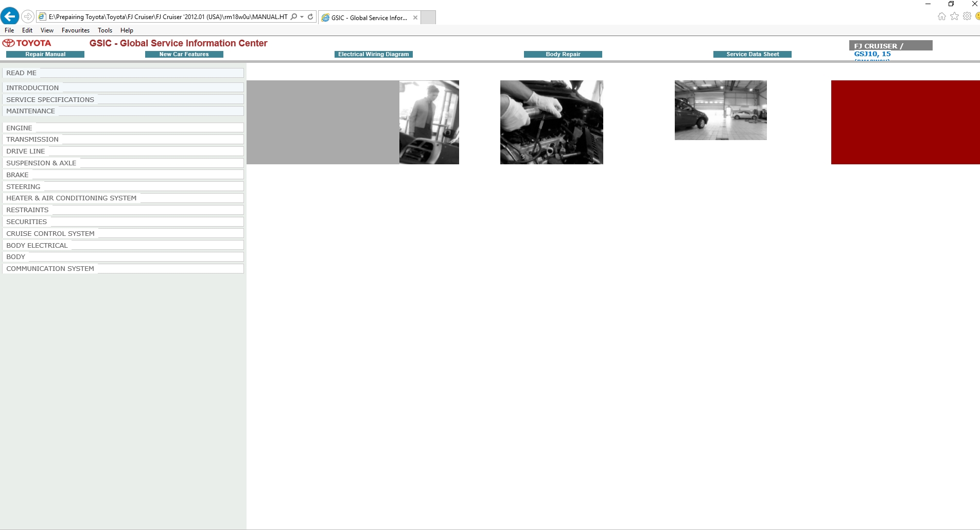The width and height of the screenshot is (980, 530).
Task: Expand the ENGINE section
Action: (19, 128)
